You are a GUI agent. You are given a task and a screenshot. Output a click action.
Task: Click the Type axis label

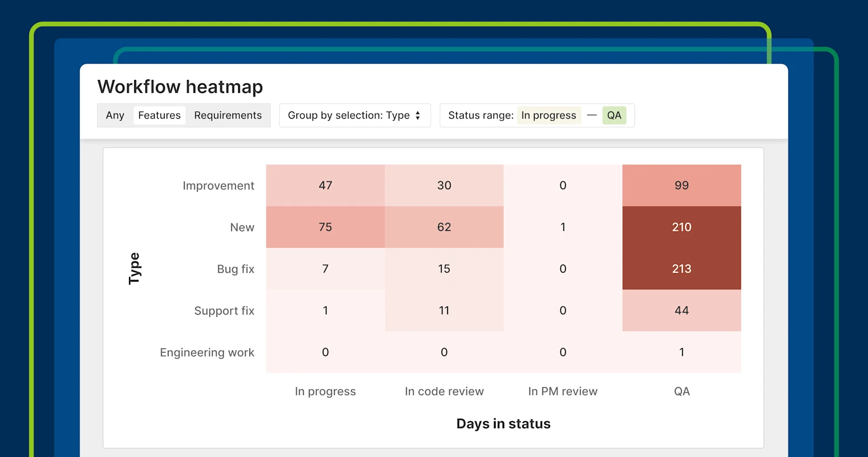[135, 268]
